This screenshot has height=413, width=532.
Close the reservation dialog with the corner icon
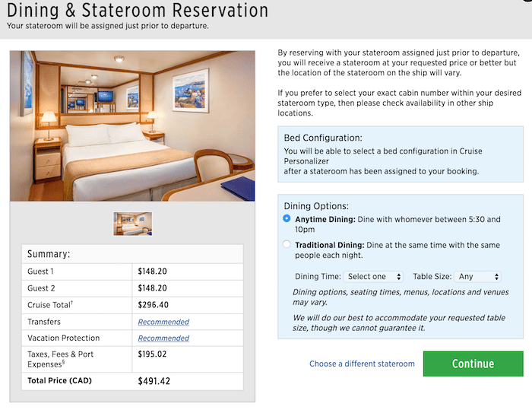(527, 1)
